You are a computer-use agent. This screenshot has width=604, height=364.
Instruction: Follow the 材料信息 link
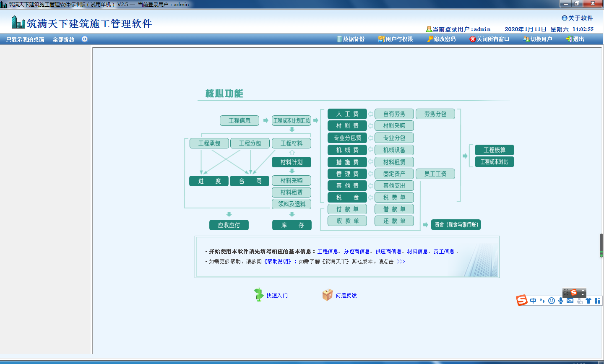[417, 252]
